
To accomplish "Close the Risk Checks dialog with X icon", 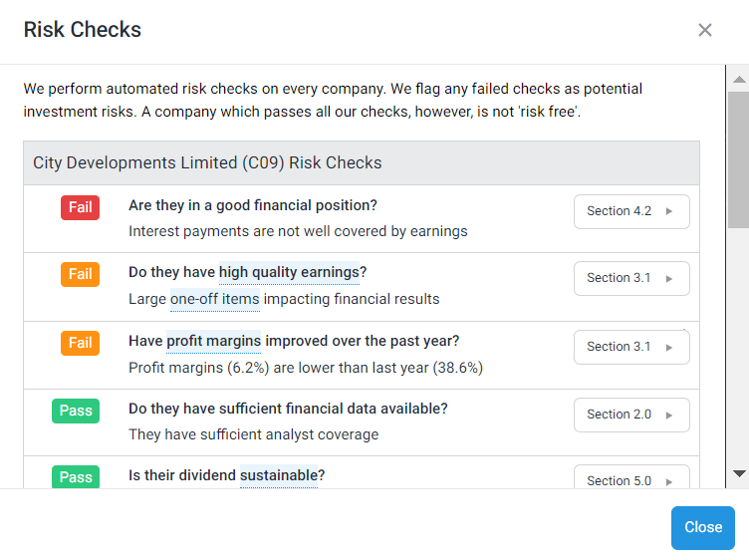I will click(705, 30).
